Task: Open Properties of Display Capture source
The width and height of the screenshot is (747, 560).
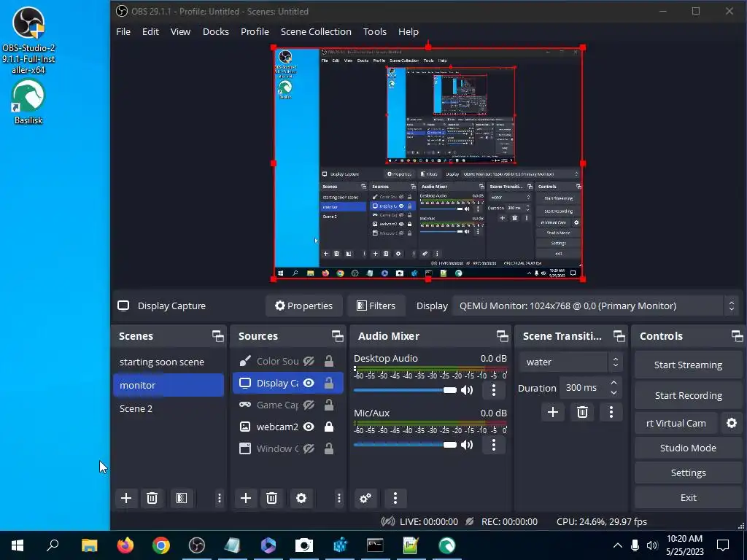Action: click(304, 306)
